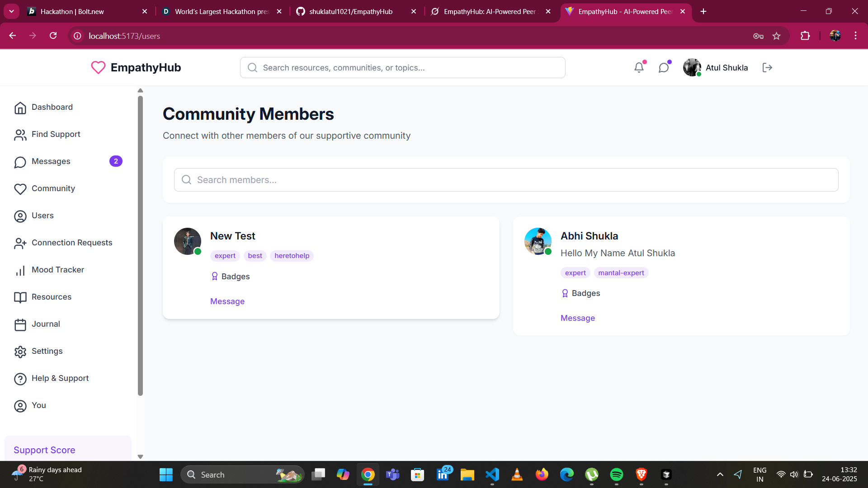Image resolution: width=868 pixels, height=488 pixels.
Task: Click the EmpathyHub heart logo
Action: (x=98, y=67)
